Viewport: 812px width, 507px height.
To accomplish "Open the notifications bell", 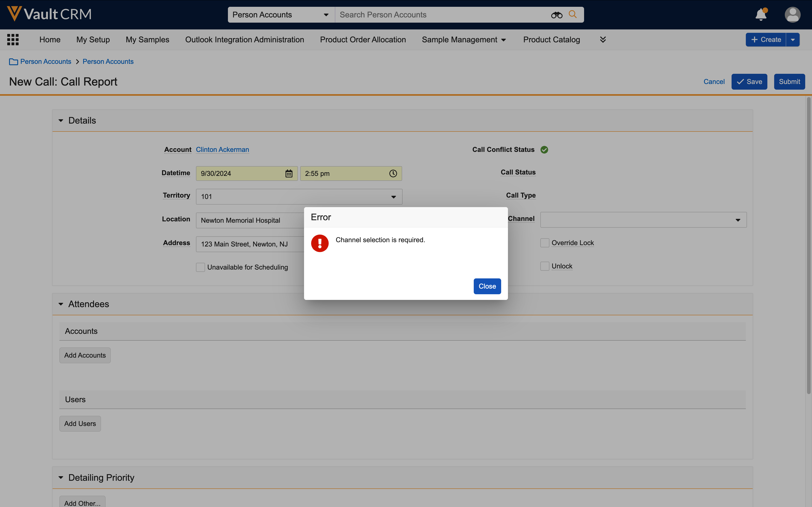I will click(761, 15).
